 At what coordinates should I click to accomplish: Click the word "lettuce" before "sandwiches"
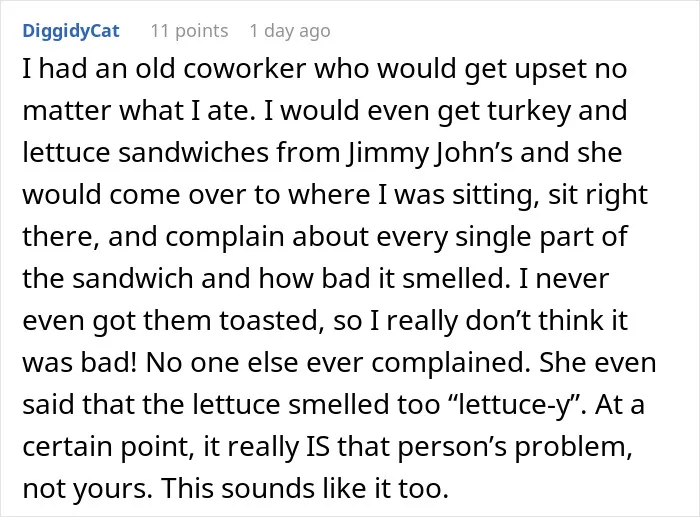[x=67, y=153]
